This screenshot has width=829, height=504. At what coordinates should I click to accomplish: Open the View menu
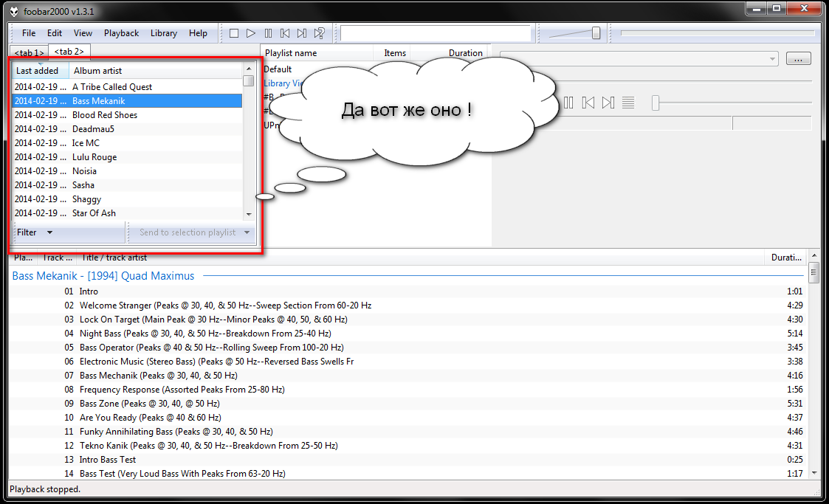pos(83,33)
